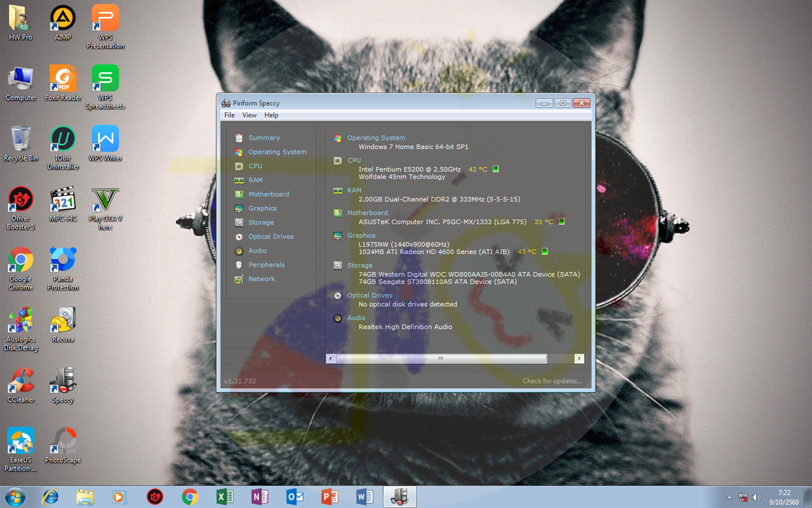812x508 pixels.
Task: Select the Foxit Reader desktop icon
Action: click(x=63, y=83)
